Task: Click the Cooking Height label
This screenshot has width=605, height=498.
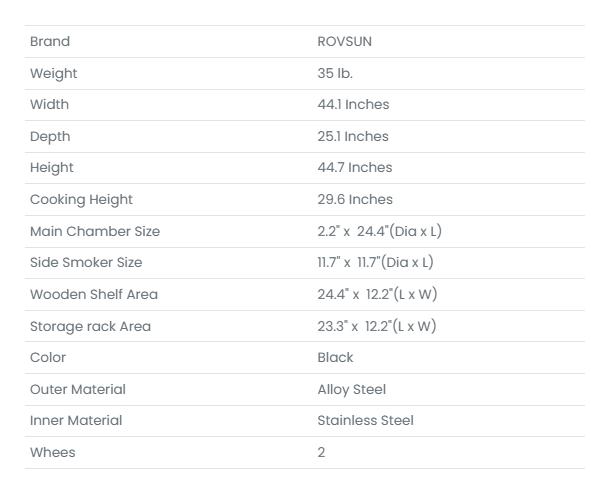Action: (81, 199)
